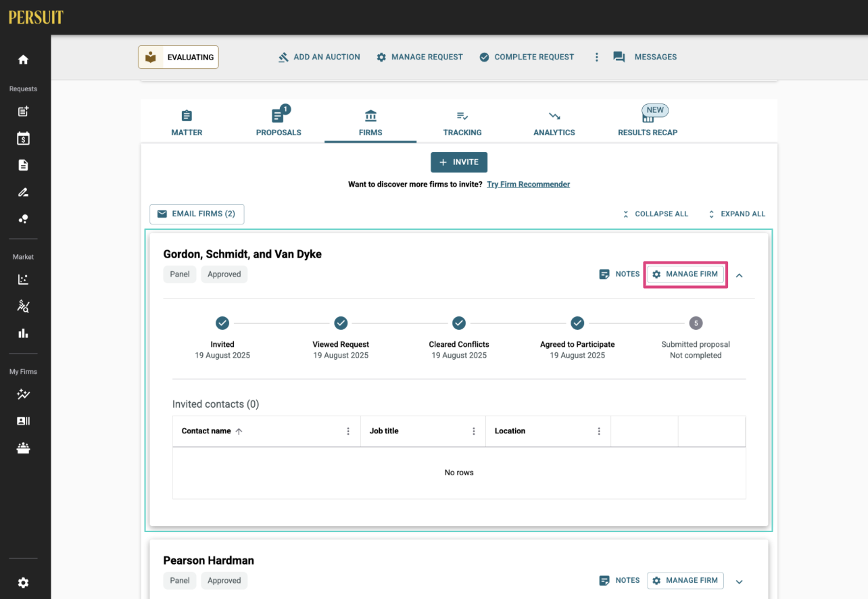Click the Invited step checkmark
Screen dimensions: 868x599
click(x=222, y=323)
